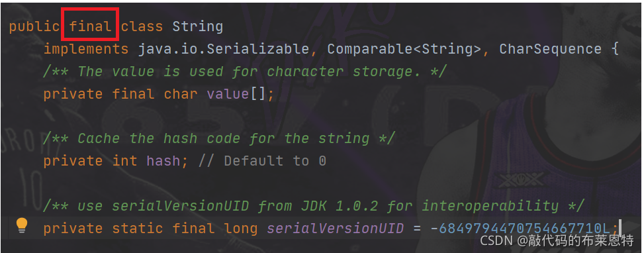Click 'CharSequence' interface reference
The image size is (644, 253).
point(551,49)
